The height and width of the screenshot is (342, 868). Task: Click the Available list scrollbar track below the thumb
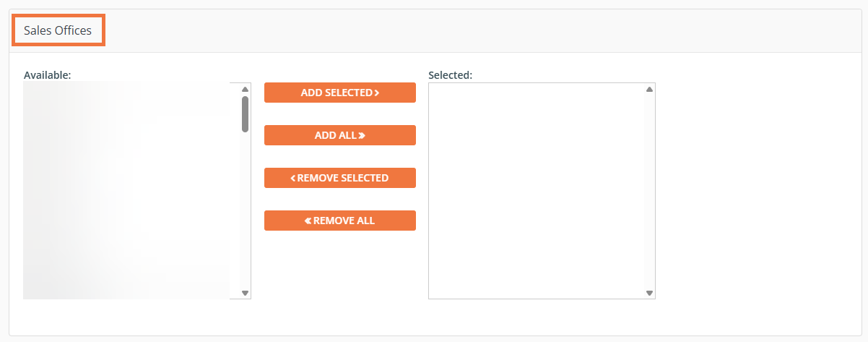tap(245, 210)
